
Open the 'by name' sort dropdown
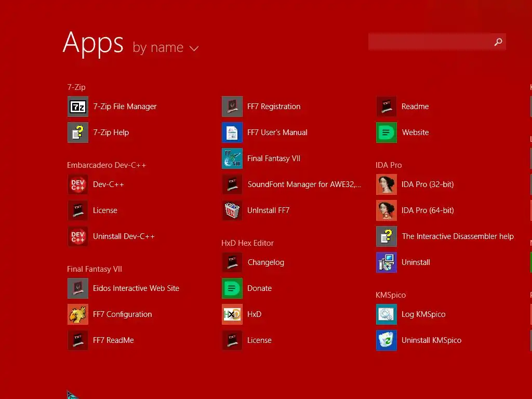coord(166,47)
